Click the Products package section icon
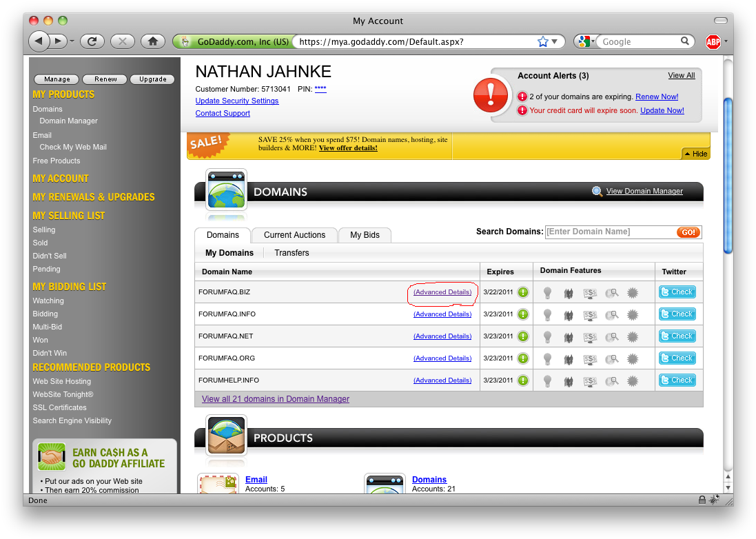Screen dimensions: 756x539 click(x=226, y=436)
